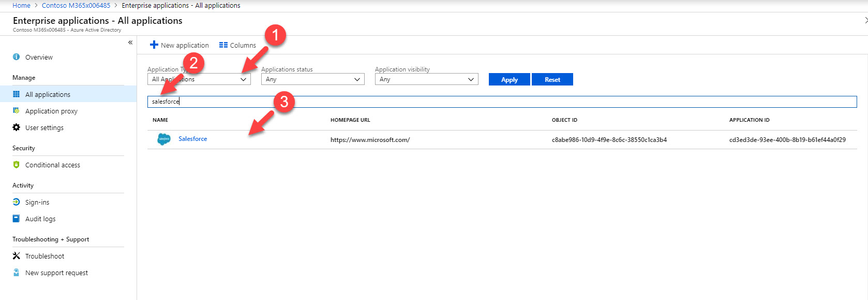Go to Home breadcrumb
Viewport: 868px width, 300px height.
pos(21,5)
